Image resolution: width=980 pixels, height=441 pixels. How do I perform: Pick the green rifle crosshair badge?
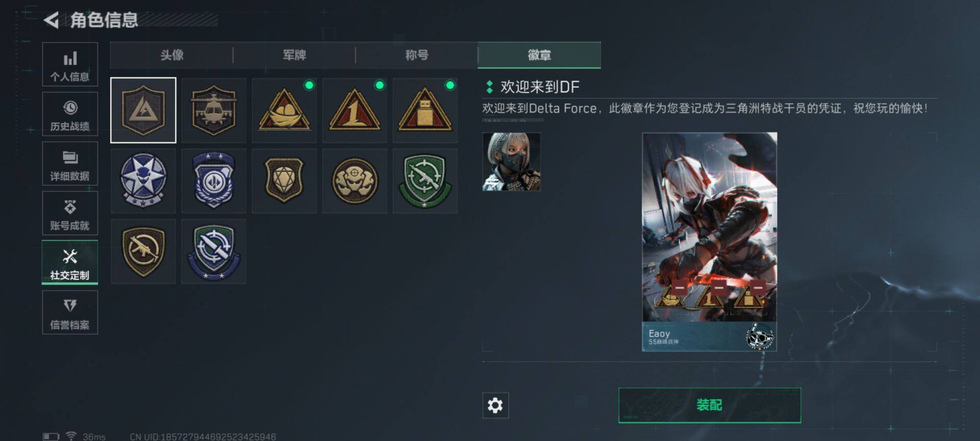(425, 181)
